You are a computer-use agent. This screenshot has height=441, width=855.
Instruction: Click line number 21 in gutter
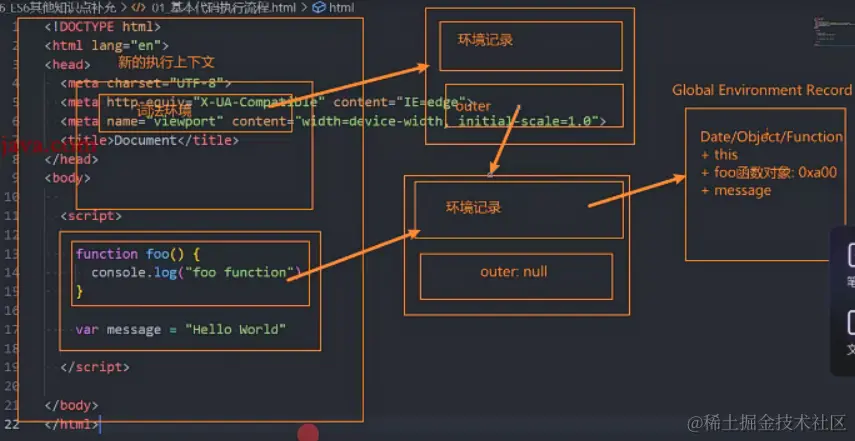pyautogui.click(x=11, y=406)
